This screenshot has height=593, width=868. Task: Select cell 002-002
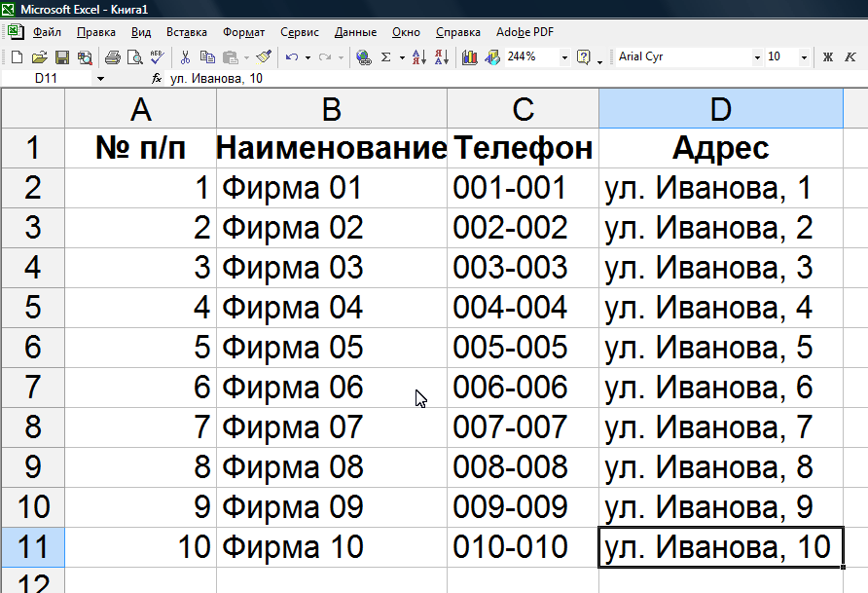pos(524,228)
